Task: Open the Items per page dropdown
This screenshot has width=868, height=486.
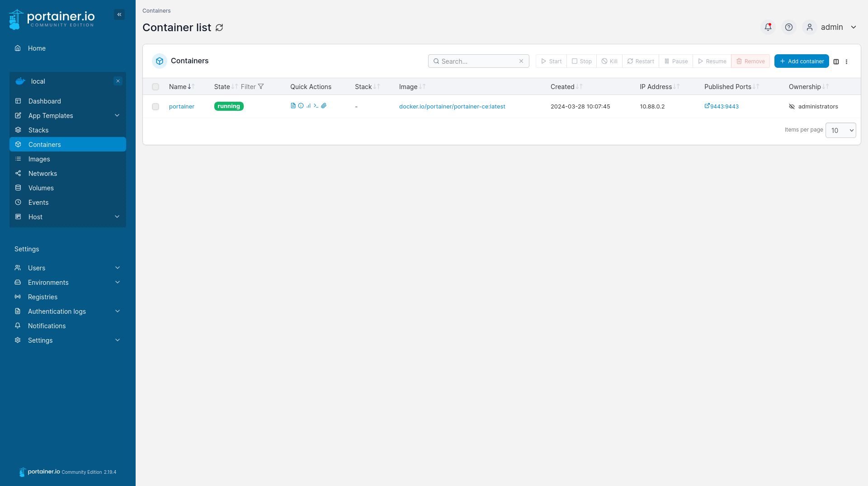Action: (x=840, y=130)
